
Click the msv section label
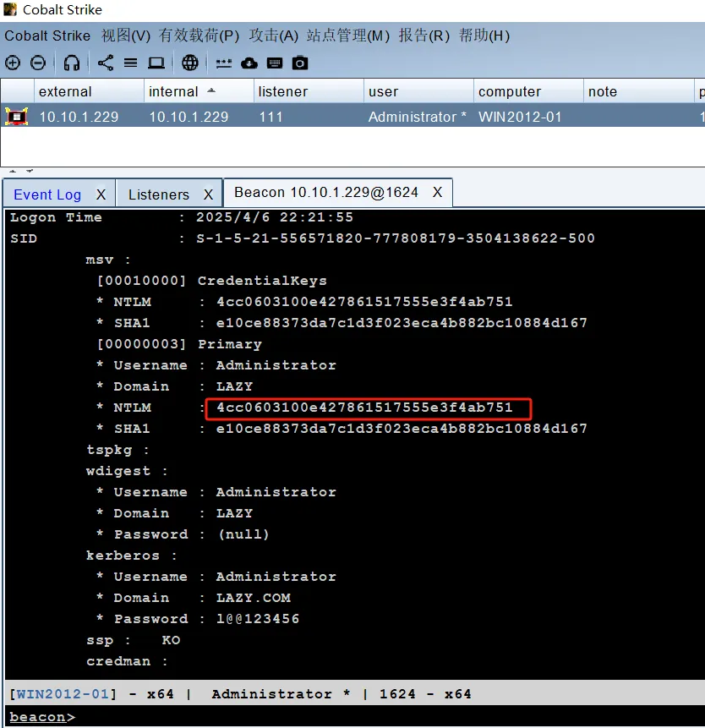point(108,260)
